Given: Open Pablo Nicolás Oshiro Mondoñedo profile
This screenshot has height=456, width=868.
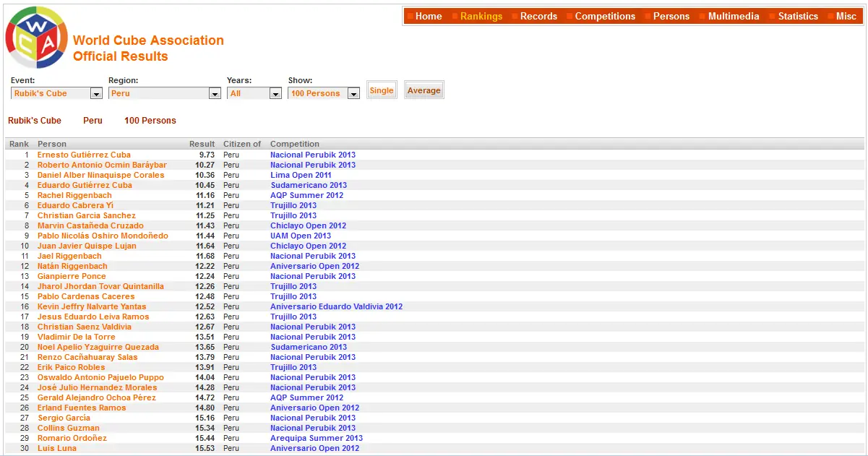Looking at the screenshot, I should point(103,236).
